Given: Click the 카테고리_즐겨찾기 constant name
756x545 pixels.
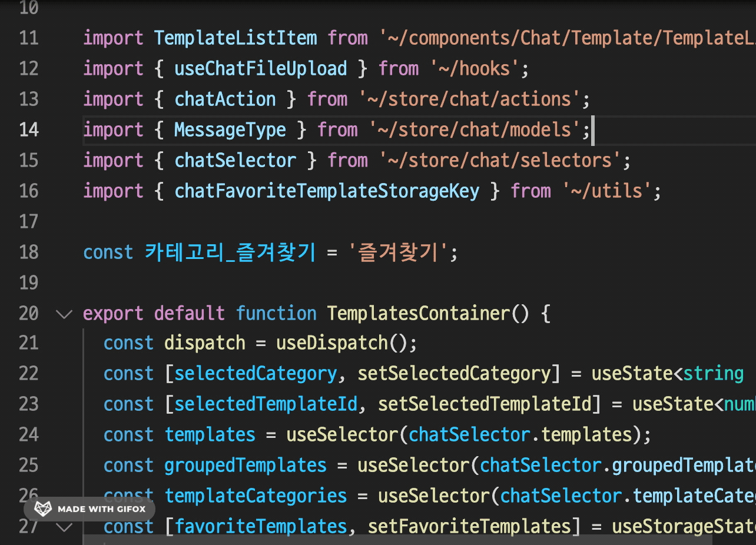Looking at the screenshot, I should [x=230, y=252].
